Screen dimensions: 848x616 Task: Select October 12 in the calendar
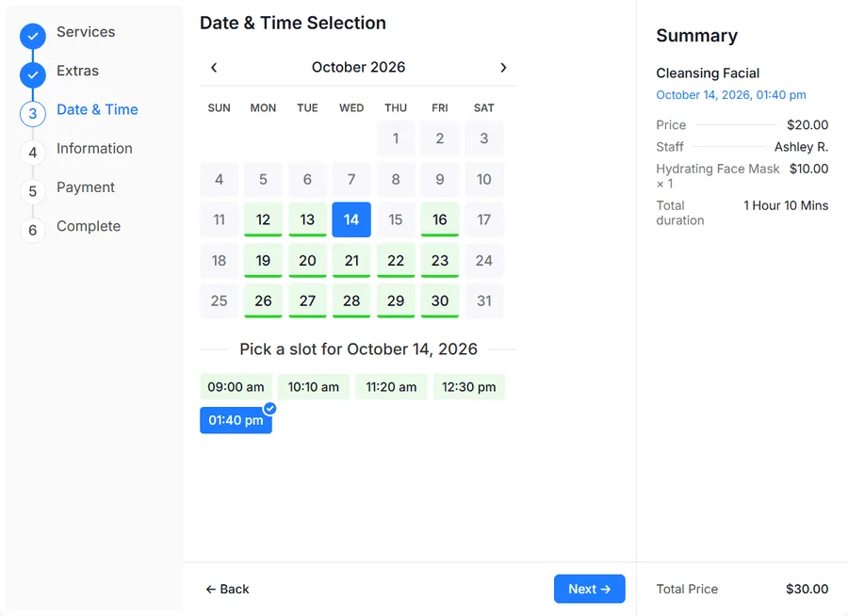(264, 219)
